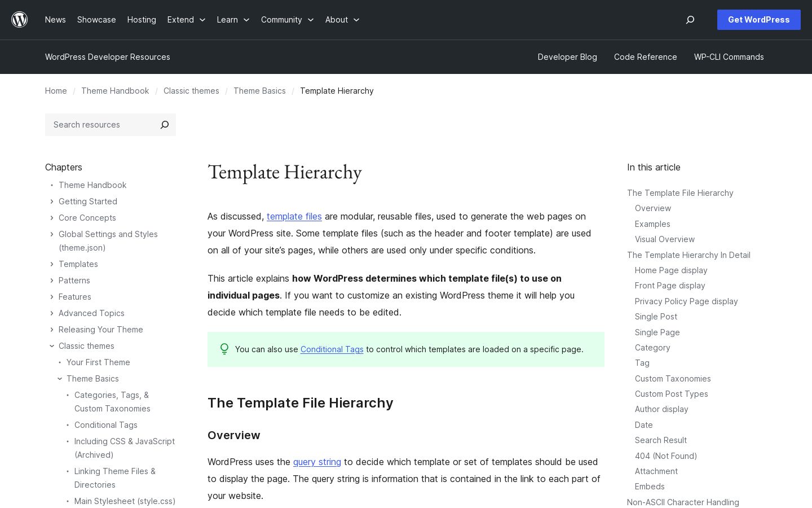Jump to Examples section
This screenshot has width=812, height=508.
tap(652, 224)
